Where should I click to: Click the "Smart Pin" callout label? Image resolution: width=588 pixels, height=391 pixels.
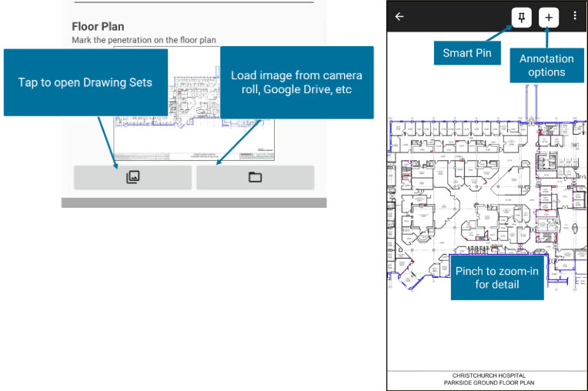pyautogui.click(x=466, y=53)
